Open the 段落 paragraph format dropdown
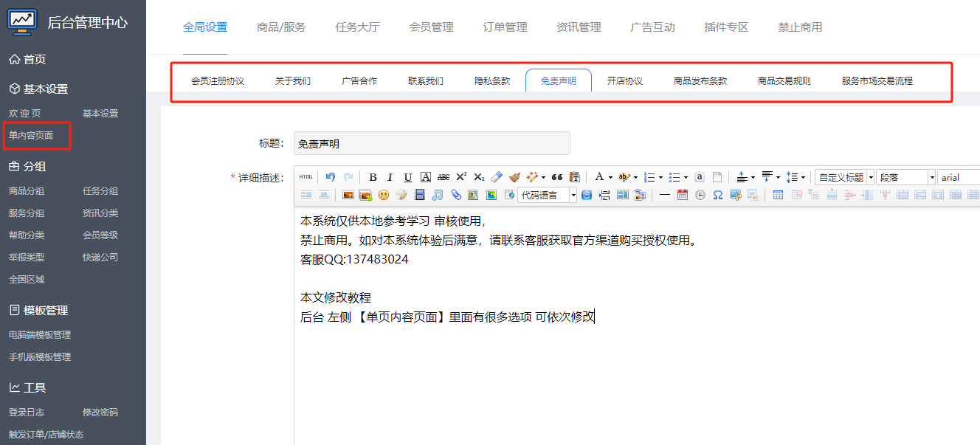Image resolution: width=980 pixels, height=445 pixels. tap(931, 177)
